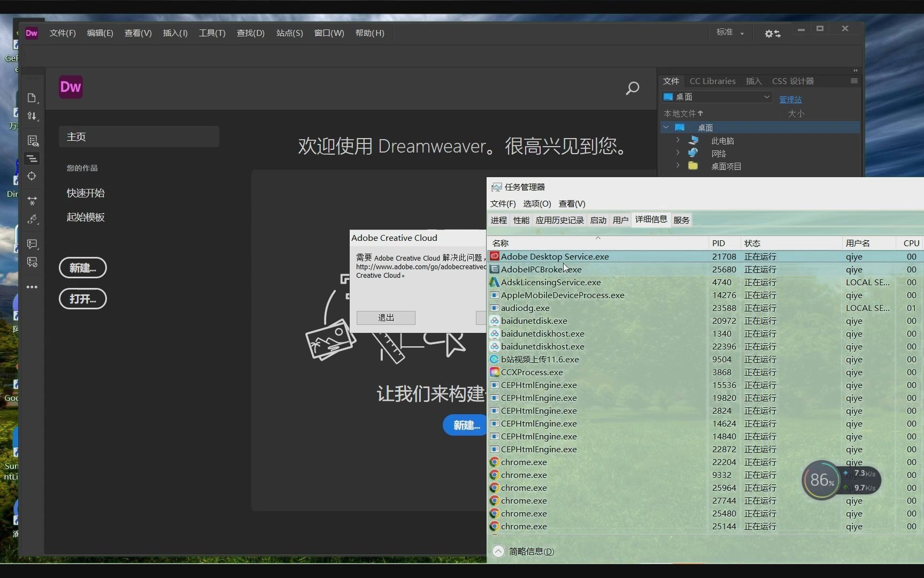Select 桌面项目 folder in Files tree
924x578 pixels.
click(726, 166)
